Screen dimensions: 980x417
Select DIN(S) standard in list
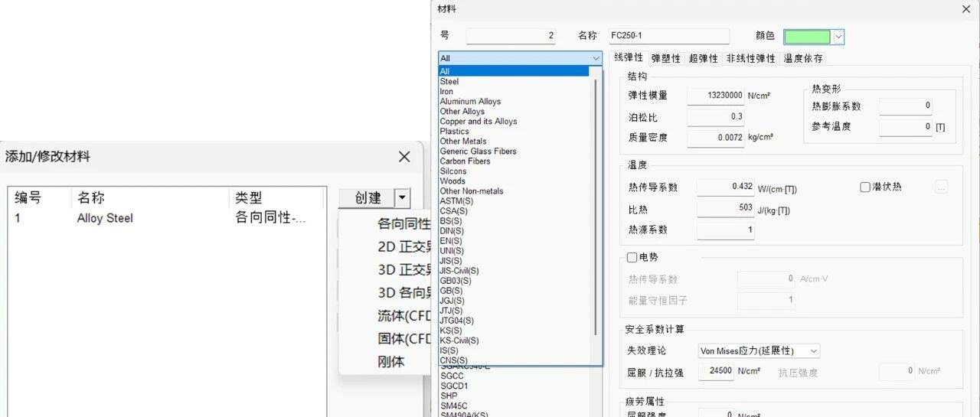click(x=452, y=230)
